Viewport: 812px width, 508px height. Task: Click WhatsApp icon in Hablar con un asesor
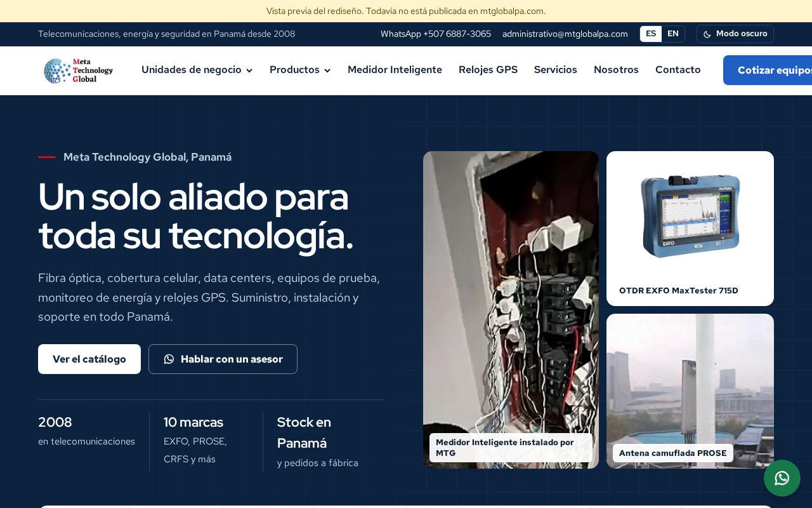[169, 359]
